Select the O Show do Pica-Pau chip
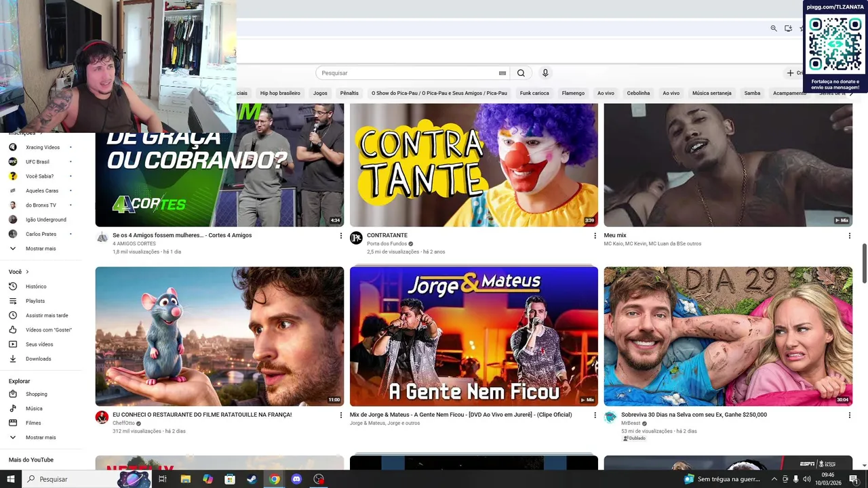The image size is (868, 488). tap(439, 93)
